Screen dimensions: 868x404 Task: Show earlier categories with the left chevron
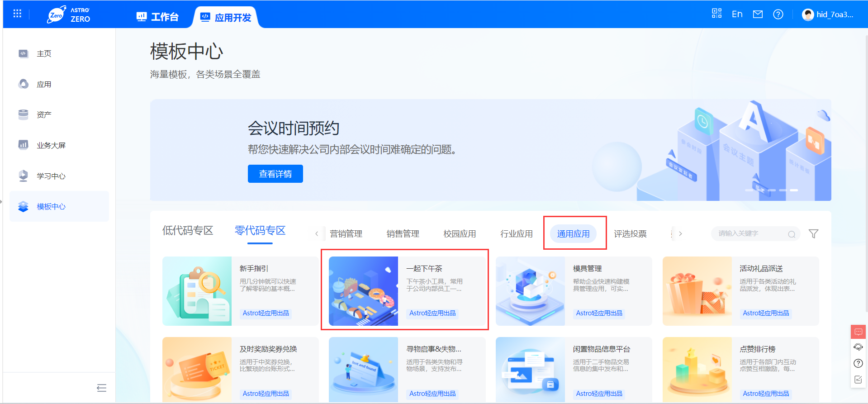[x=317, y=234]
